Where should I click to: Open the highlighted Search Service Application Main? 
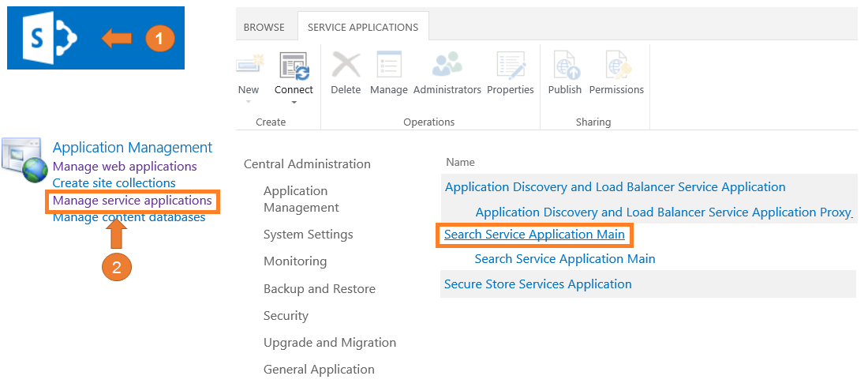coord(534,235)
